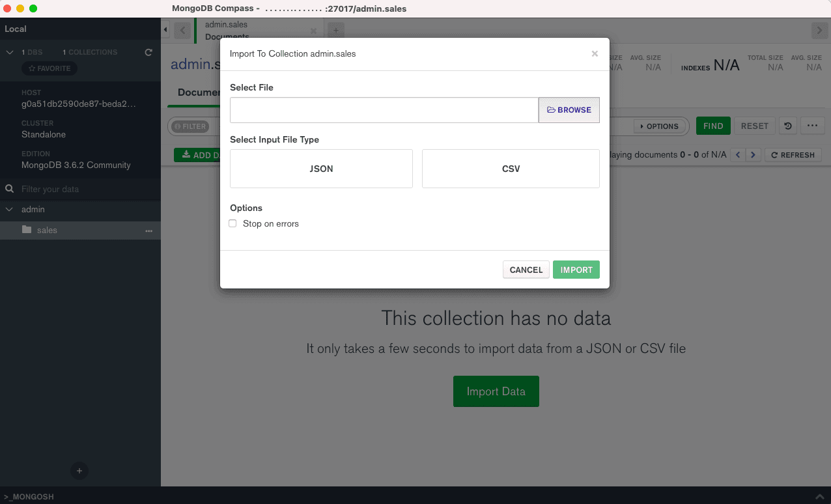Viewport: 831px width, 504px height.
Task: Mark this connection as a favorite
Action: point(49,68)
